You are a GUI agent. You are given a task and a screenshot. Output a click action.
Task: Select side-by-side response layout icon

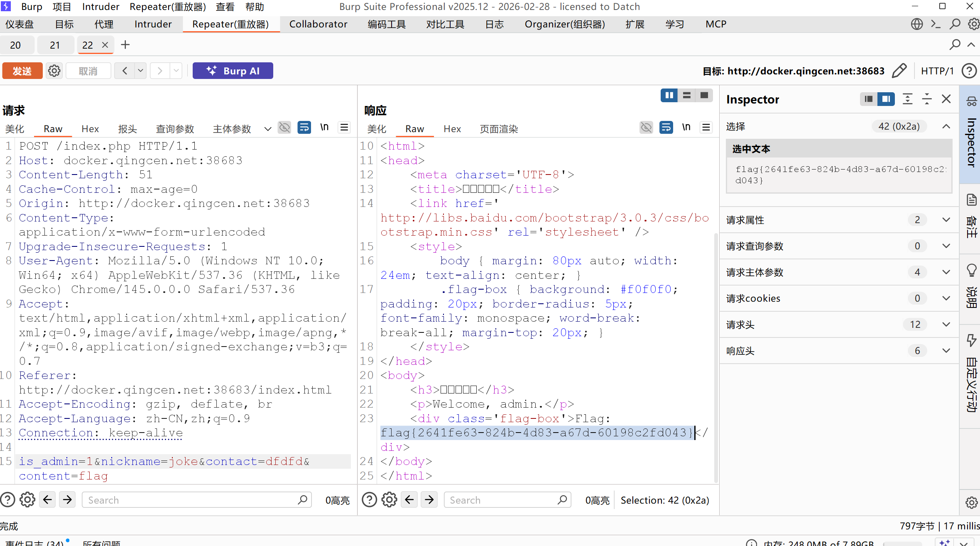[669, 96]
